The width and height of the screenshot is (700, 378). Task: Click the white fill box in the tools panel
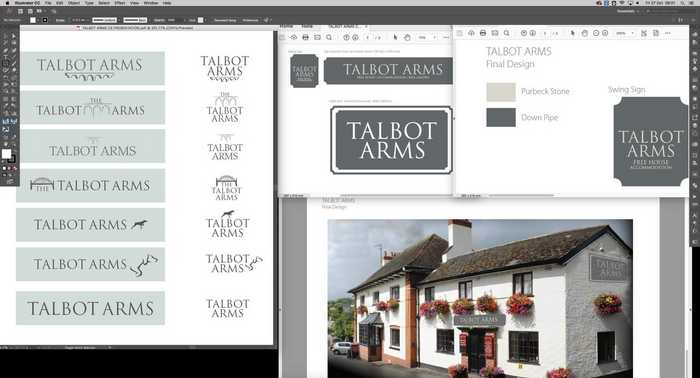(6, 154)
